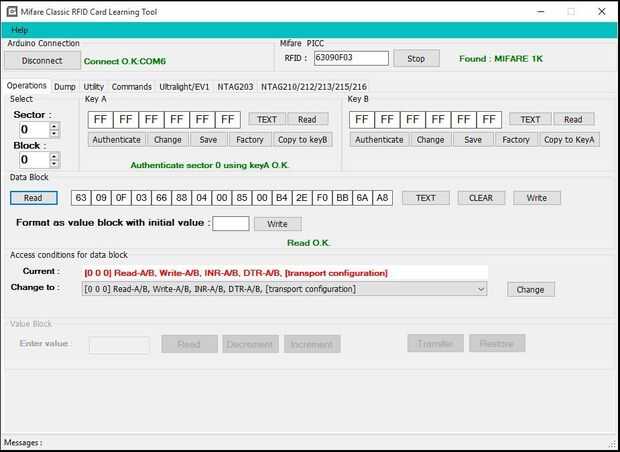Click Copy to keyB button
The image size is (620, 452).
303,140
